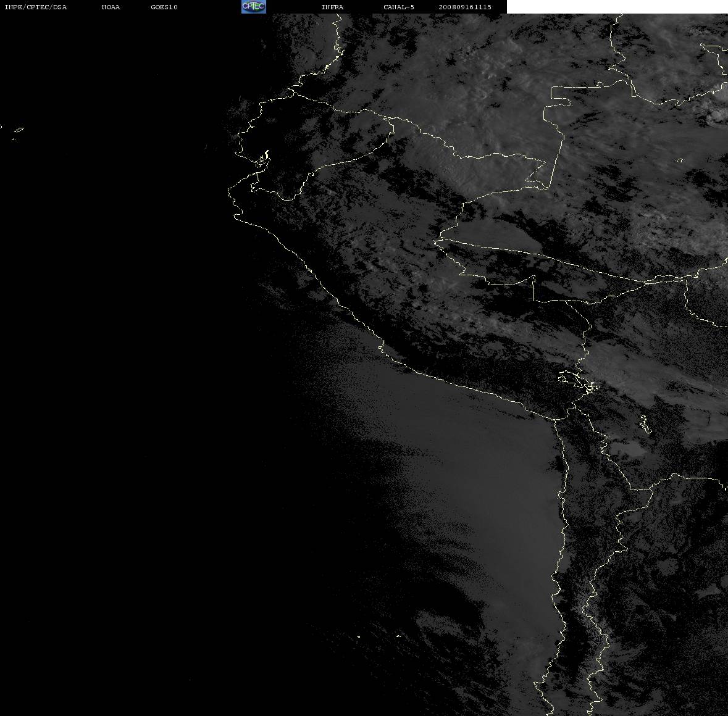Viewport: 728px width, 716px height.
Task: Click the INPE/CPTEC/DSA header label
Action: click(35, 7)
